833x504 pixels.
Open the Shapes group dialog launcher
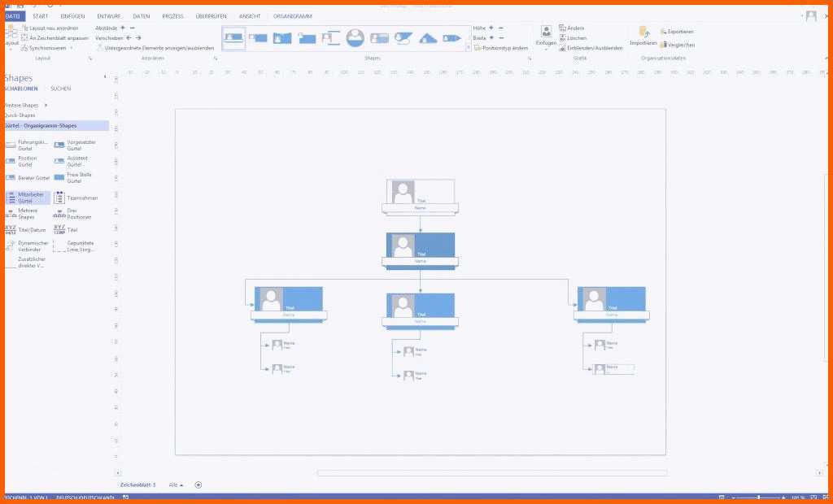click(x=529, y=58)
